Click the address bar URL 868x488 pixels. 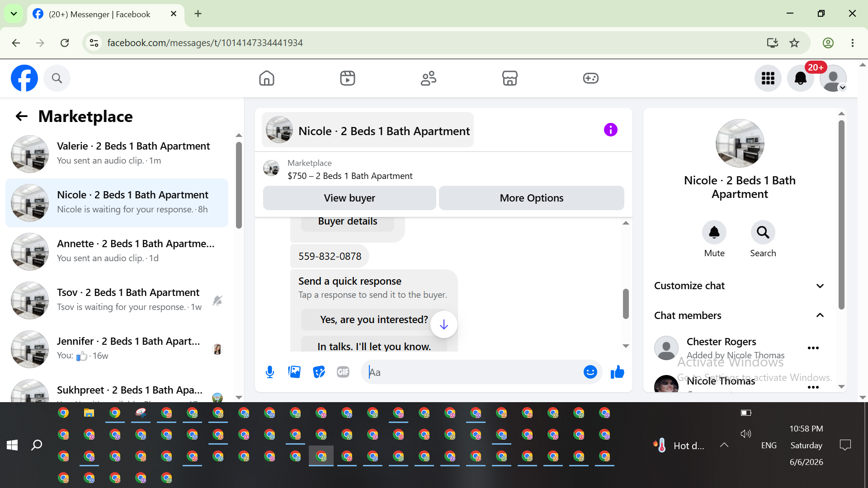tap(205, 43)
